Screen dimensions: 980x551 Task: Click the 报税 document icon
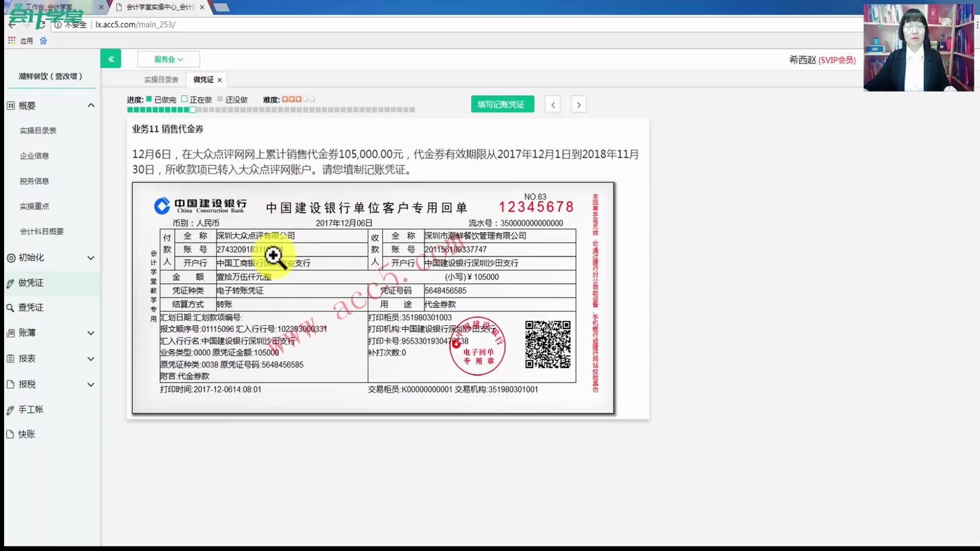click(x=11, y=385)
